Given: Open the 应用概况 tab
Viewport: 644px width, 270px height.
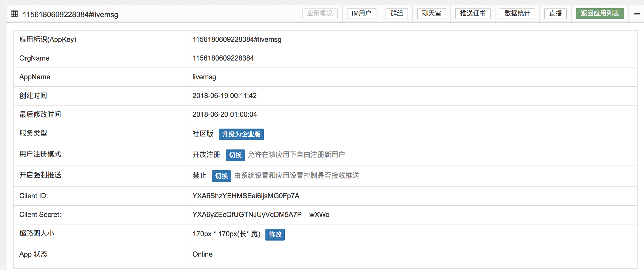Looking at the screenshot, I should pyautogui.click(x=320, y=13).
